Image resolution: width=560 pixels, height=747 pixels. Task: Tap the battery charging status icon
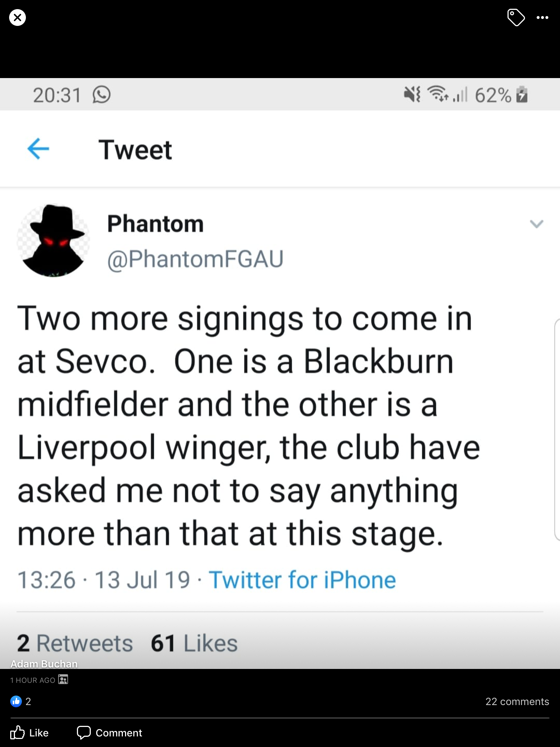click(x=522, y=95)
